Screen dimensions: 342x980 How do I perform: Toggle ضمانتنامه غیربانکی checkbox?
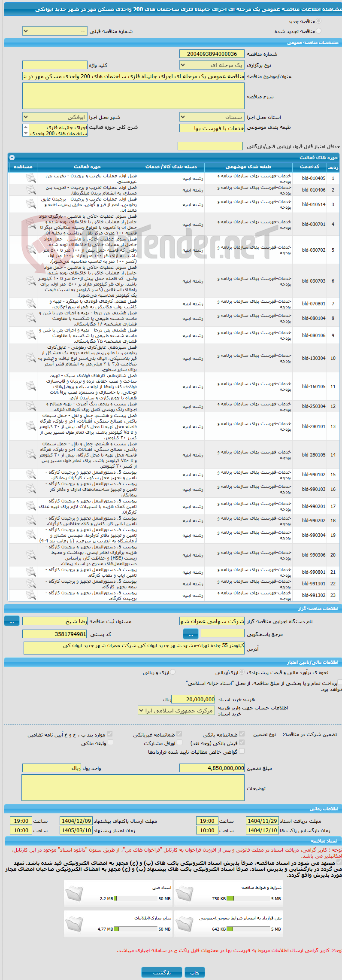(x=179, y=734)
